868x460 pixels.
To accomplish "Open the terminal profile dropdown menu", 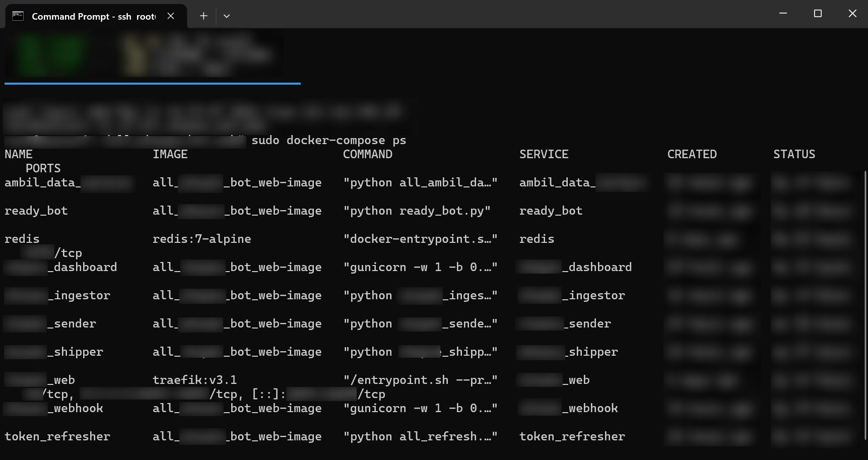I will tap(227, 16).
